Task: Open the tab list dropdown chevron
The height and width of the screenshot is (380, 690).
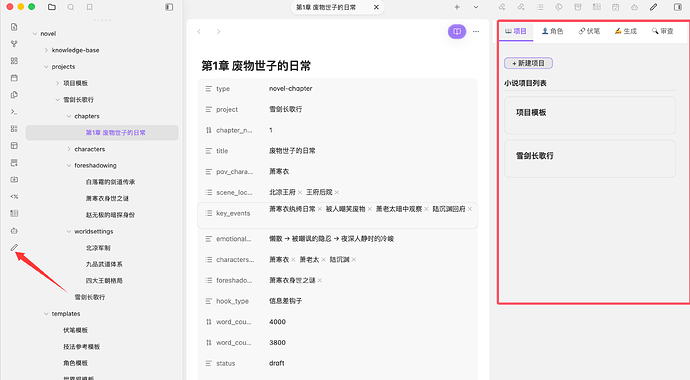Action: point(476,7)
